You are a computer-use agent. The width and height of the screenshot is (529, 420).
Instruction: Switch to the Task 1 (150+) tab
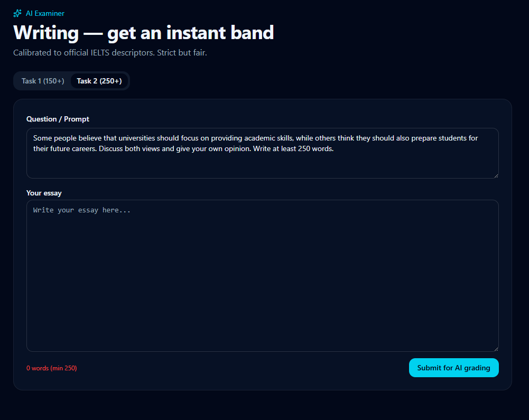[x=43, y=81]
